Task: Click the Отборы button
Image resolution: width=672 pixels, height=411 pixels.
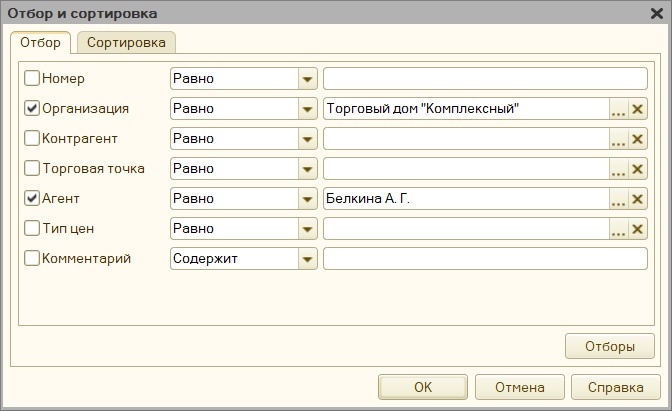Action: (x=610, y=347)
